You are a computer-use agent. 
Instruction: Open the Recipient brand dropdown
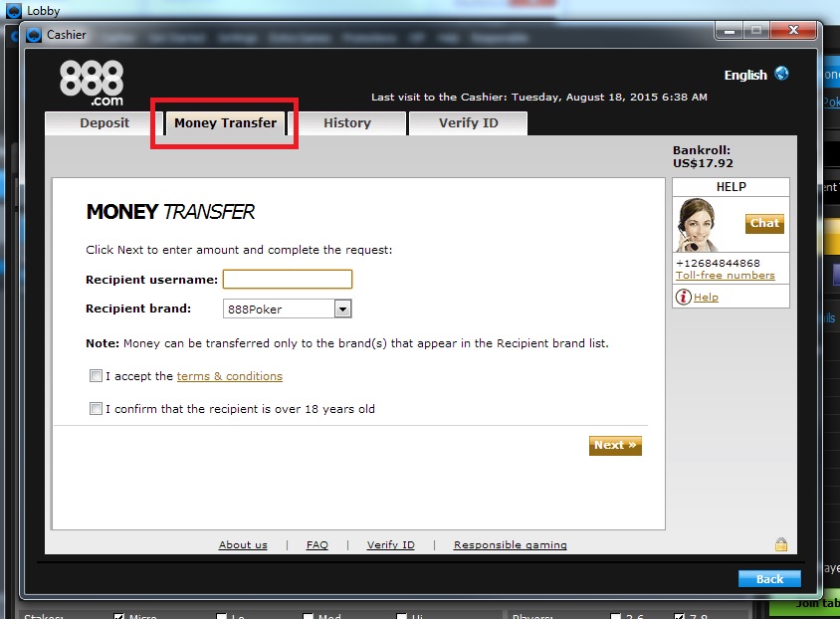[342, 309]
